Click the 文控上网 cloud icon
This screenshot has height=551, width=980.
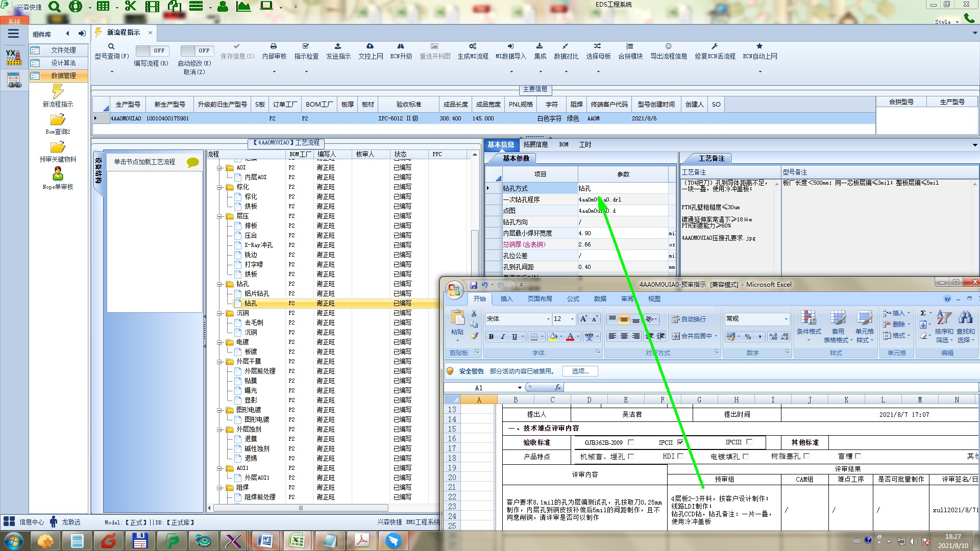click(370, 46)
